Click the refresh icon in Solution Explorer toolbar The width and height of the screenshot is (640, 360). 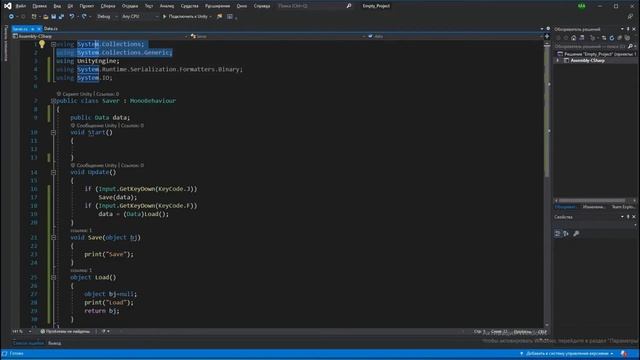(x=611, y=38)
